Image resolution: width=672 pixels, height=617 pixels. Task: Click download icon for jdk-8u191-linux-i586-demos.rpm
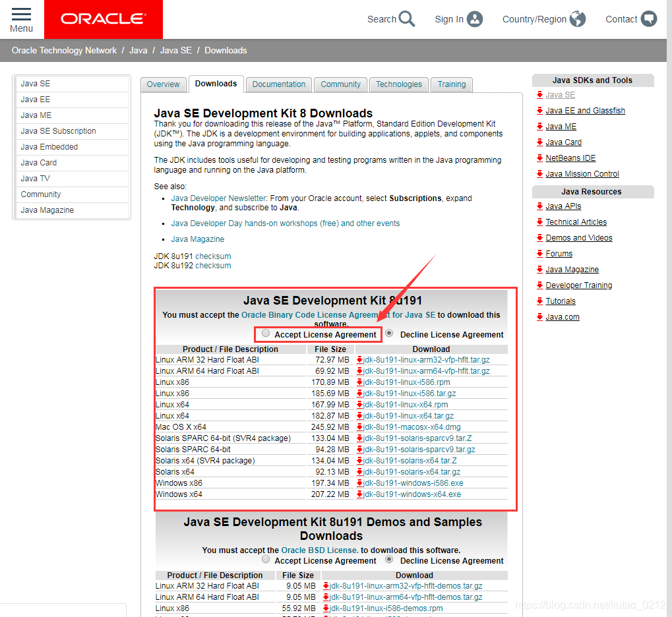coord(326,608)
